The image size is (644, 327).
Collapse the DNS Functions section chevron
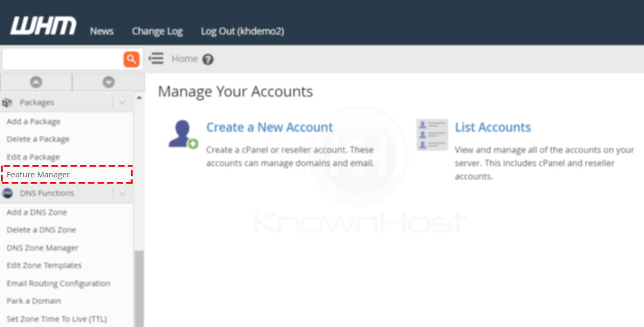[x=123, y=193]
